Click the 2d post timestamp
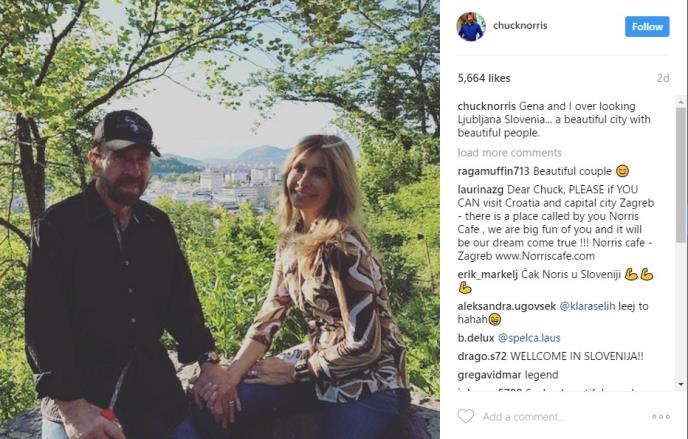The height and width of the screenshot is (439, 688). (x=663, y=78)
